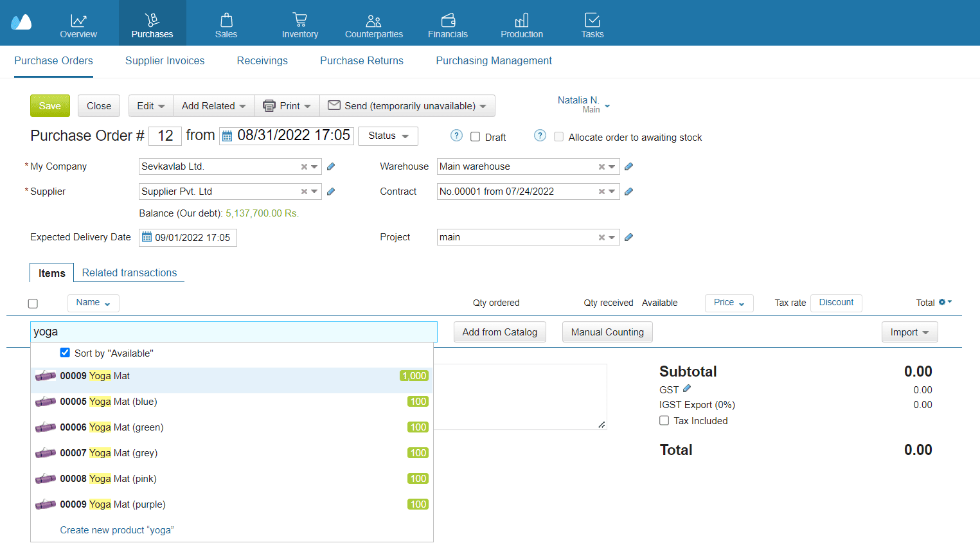Open the Price column dropdown

[x=729, y=302]
